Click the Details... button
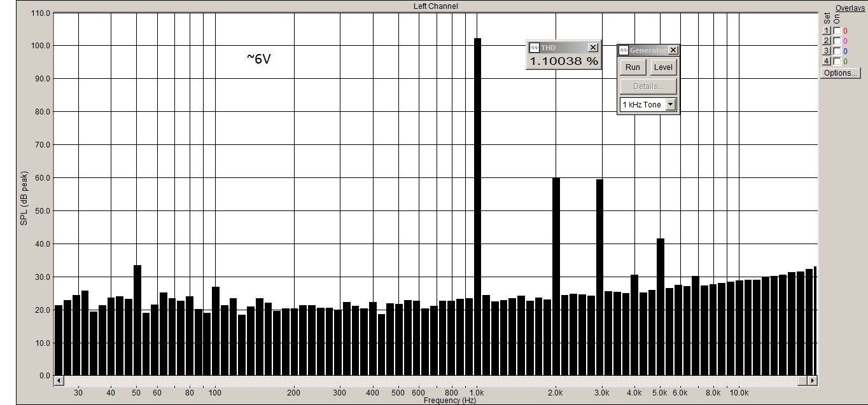 point(648,86)
